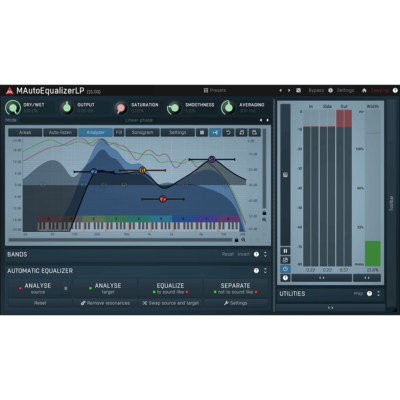The width and height of the screenshot is (400, 400).
Task: Click the vertical zoom magnifier icon
Action: pos(264,220)
